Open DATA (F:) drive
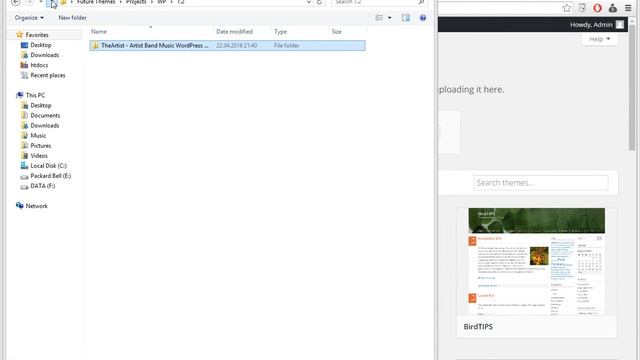Viewport: 640px width, 360px height. (x=43, y=186)
